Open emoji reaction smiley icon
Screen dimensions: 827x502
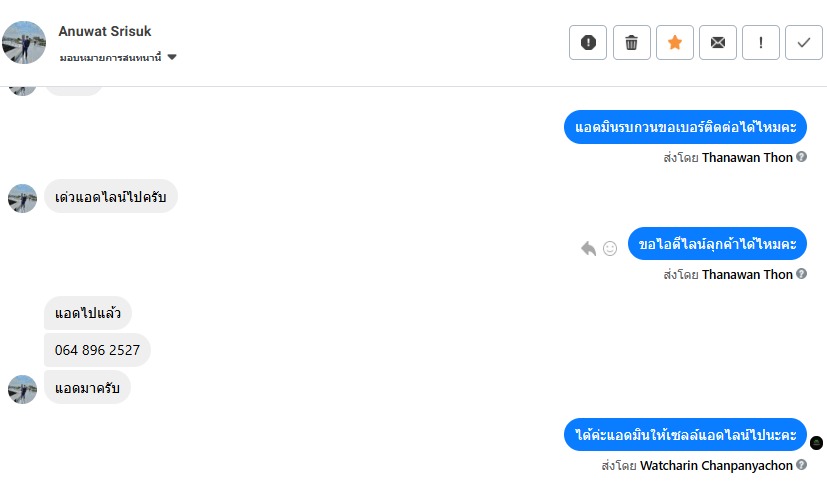(x=610, y=248)
